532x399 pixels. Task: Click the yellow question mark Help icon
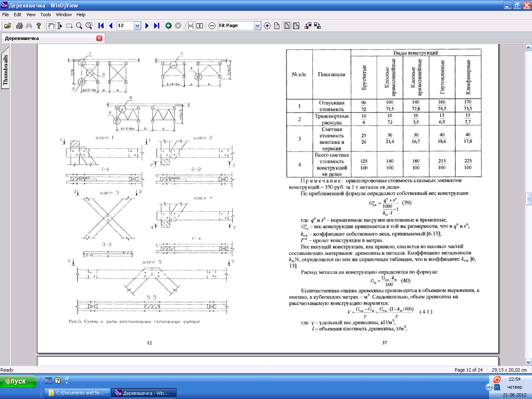(x=39, y=26)
